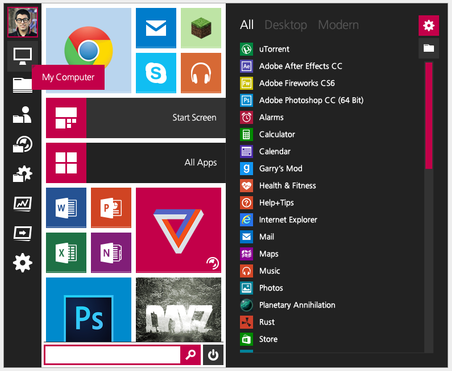This screenshot has width=452, height=371.
Task: Click the Internet Explorer list icon
Action: [246, 220]
